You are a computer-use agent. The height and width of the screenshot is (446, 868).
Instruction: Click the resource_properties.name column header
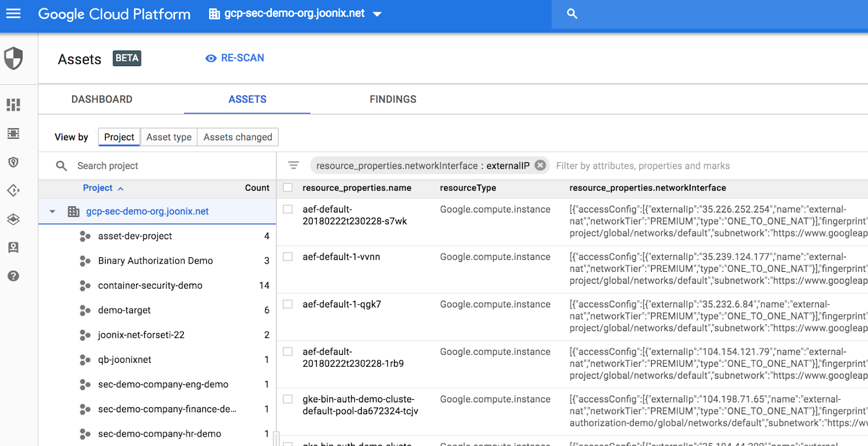[357, 188]
